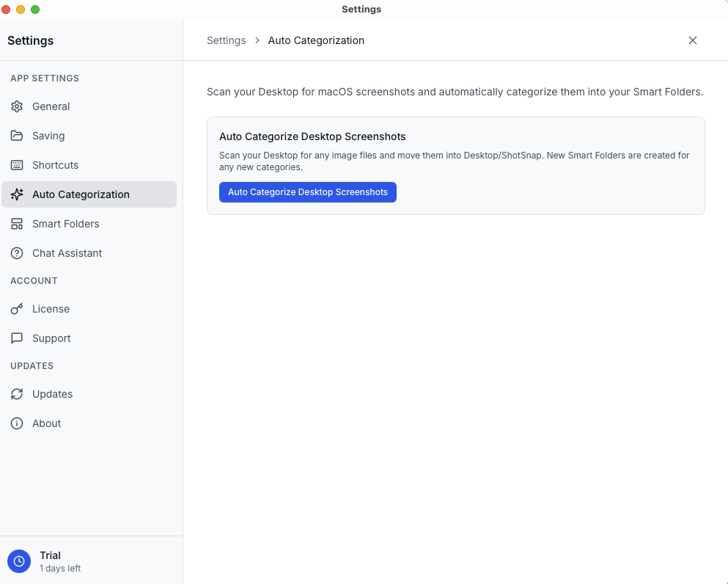Click the License key icon
The image size is (728, 584).
(x=17, y=309)
